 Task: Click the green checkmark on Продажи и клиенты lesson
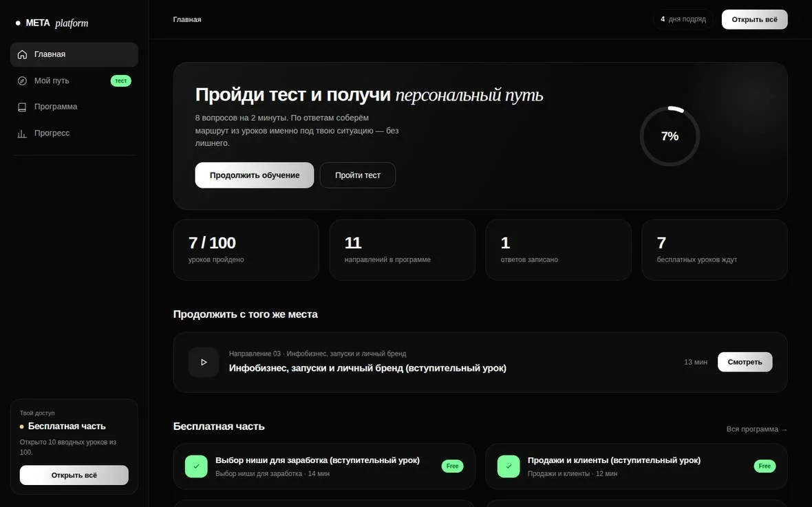509,466
